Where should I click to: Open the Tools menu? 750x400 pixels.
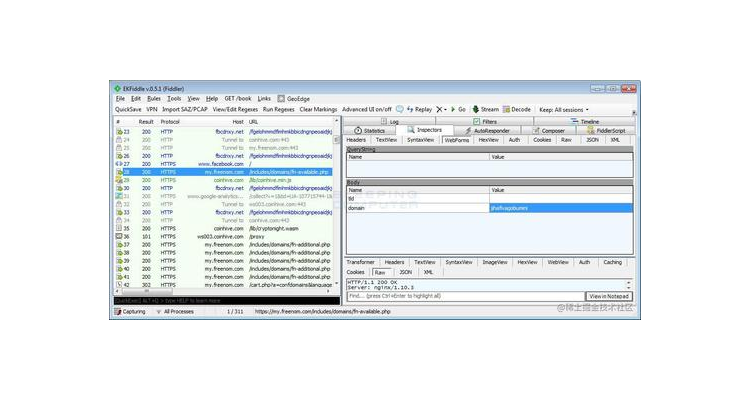[174, 99]
